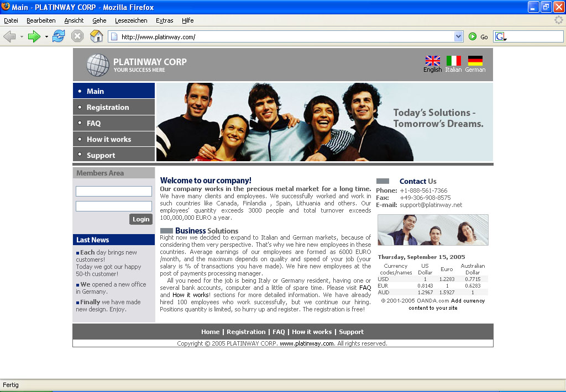Click the Fertig status bar text
566x392 pixels.
tap(11, 385)
